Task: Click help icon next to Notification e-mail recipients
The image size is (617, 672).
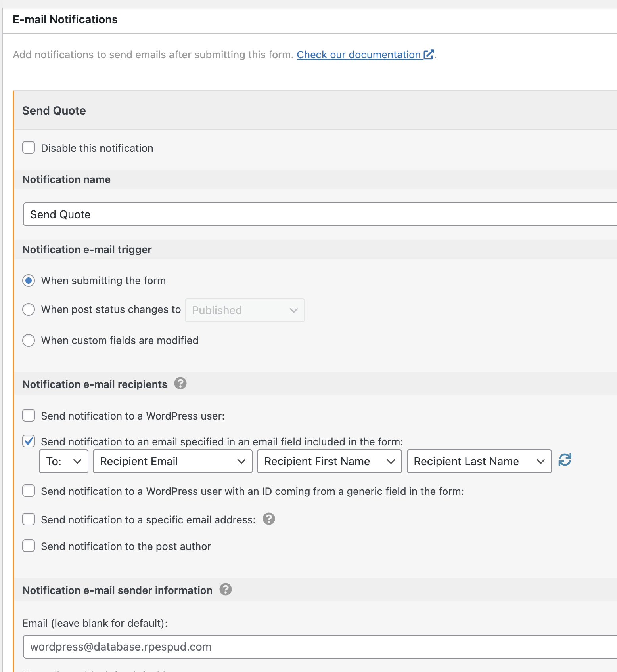Action: 180,384
